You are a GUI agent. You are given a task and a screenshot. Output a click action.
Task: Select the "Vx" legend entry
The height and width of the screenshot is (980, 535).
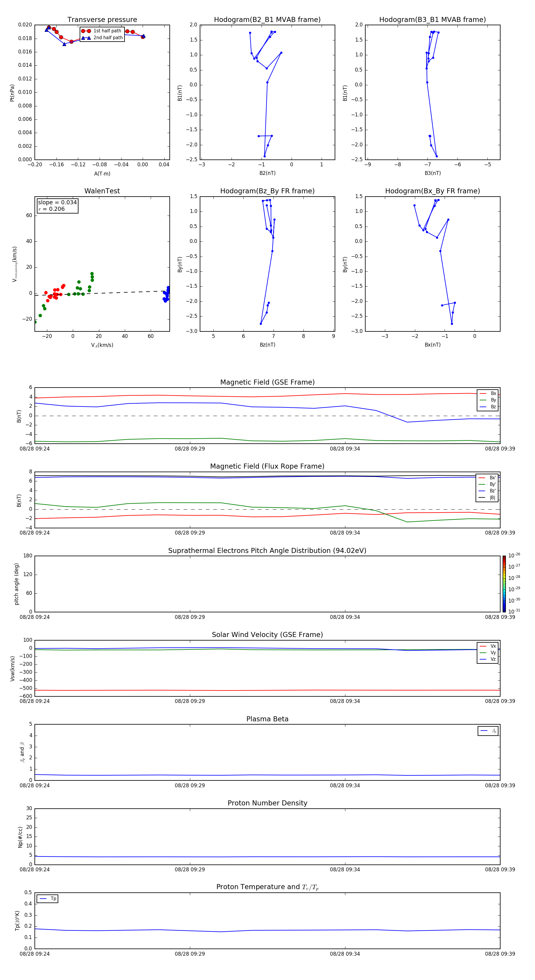pos(488,646)
